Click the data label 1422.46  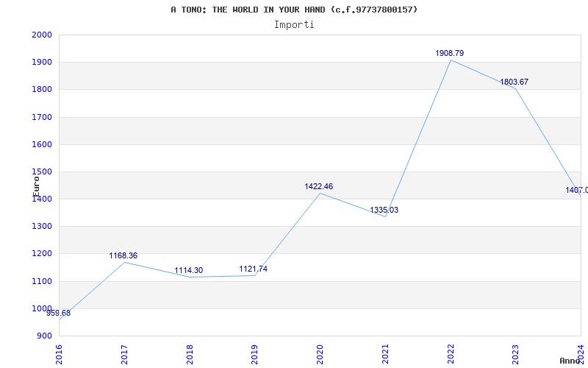(x=318, y=186)
